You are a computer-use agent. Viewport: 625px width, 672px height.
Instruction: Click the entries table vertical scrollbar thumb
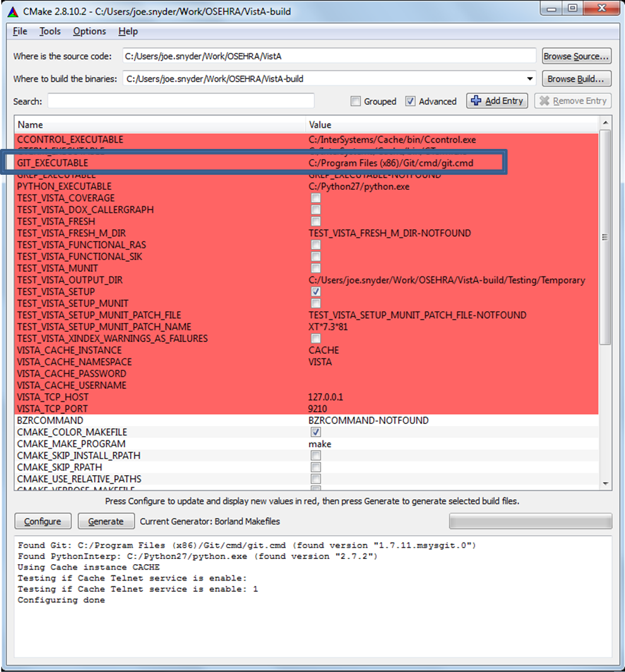coord(606,237)
